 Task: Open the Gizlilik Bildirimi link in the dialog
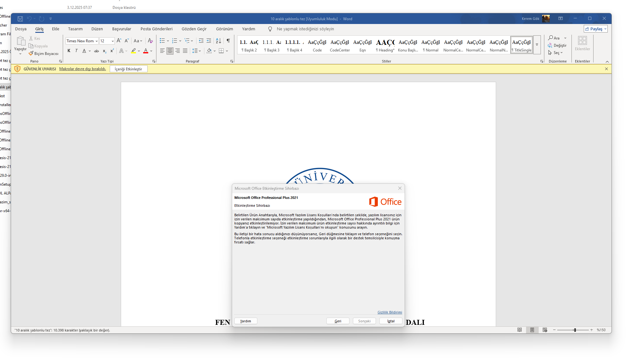(390, 312)
